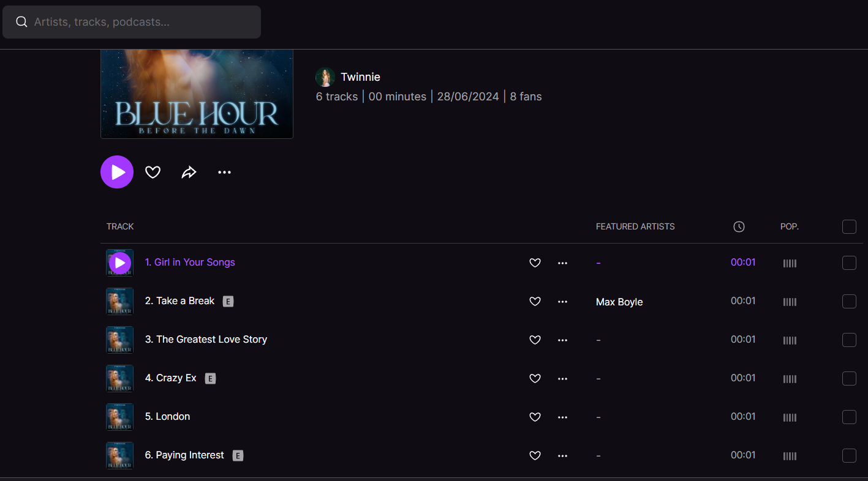Open options for The Greatest Love Story

[563, 340]
